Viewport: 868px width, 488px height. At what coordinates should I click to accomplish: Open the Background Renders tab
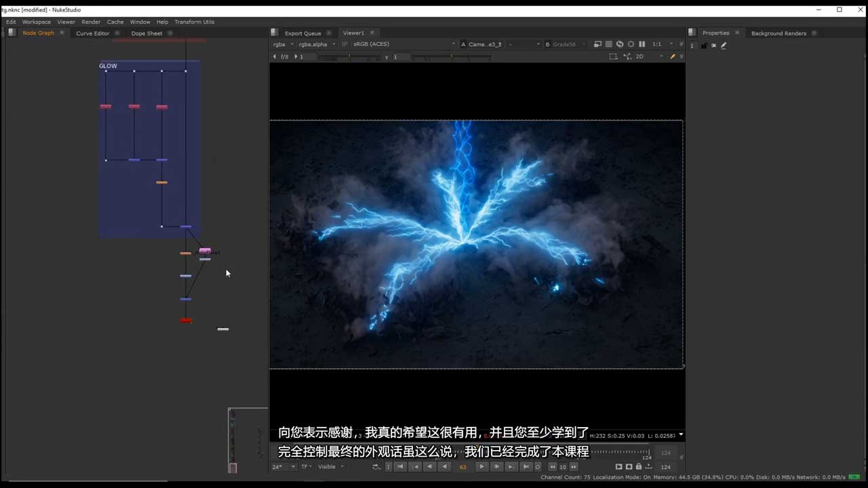coord(778,33)
